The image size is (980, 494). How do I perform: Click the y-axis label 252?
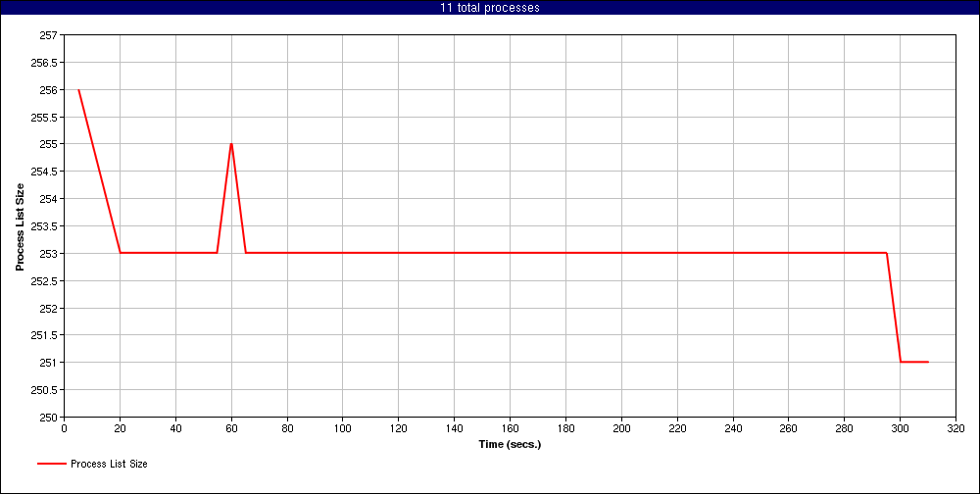pyautogui.click(x=49, y=309)
